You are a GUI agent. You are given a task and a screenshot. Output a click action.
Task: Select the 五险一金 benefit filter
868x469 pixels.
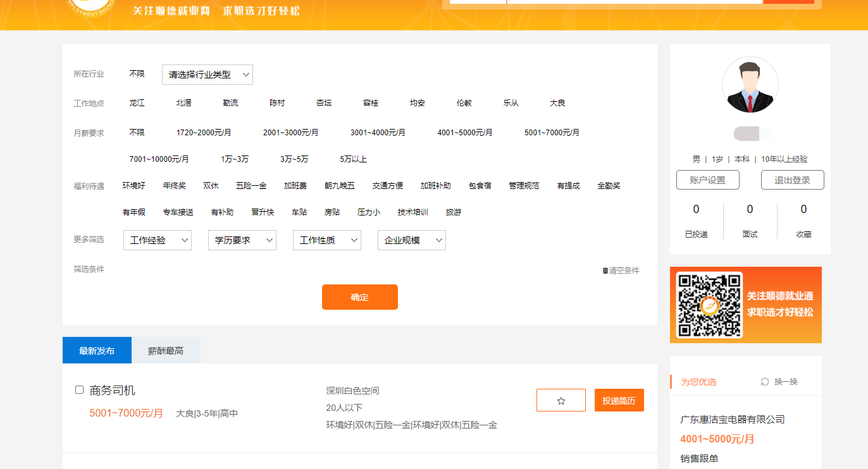point(251,186)
